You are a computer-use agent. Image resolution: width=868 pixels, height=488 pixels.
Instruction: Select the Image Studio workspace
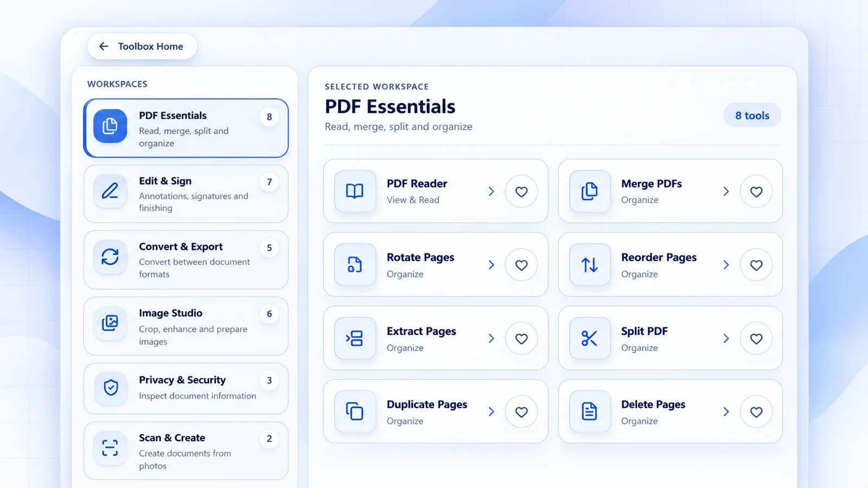[x=186, y=326]
